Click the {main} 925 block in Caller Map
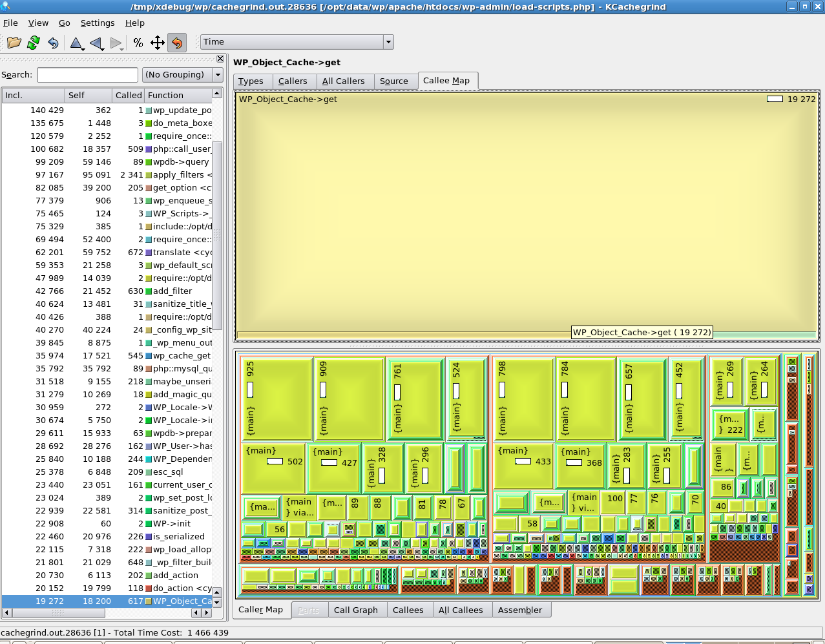 pos(277,398)
